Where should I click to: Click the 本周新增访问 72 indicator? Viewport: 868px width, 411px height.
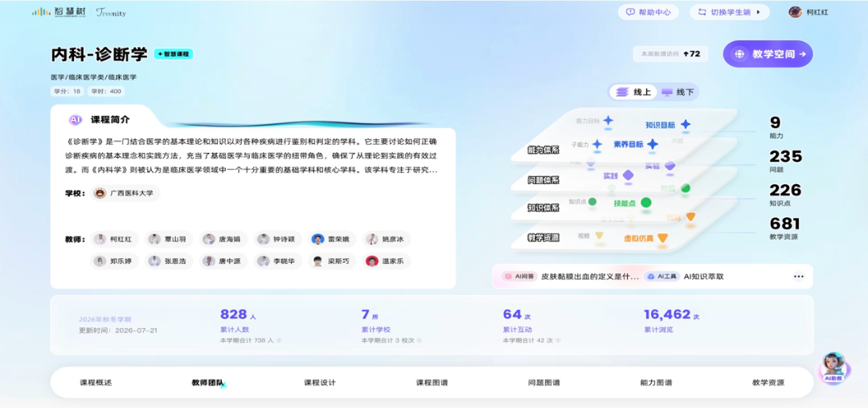(x=671, y=54)
